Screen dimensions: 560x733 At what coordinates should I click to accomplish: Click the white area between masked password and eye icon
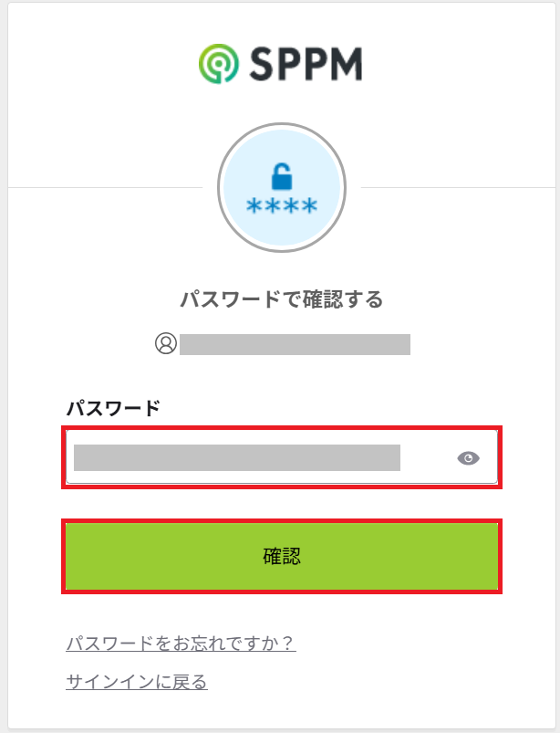click(x=427, y=458)
